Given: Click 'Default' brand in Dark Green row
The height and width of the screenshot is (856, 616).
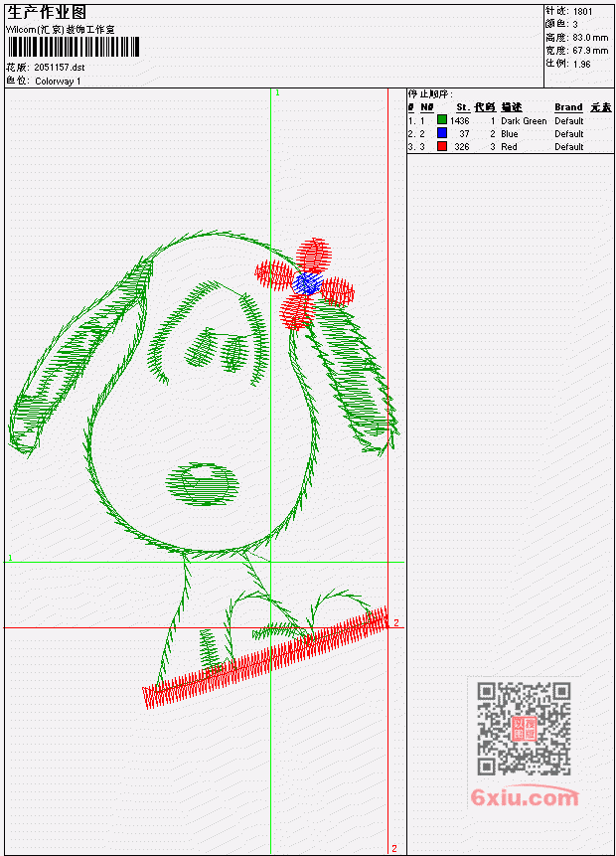Looking at the screenshot, I should pos(568,121).
